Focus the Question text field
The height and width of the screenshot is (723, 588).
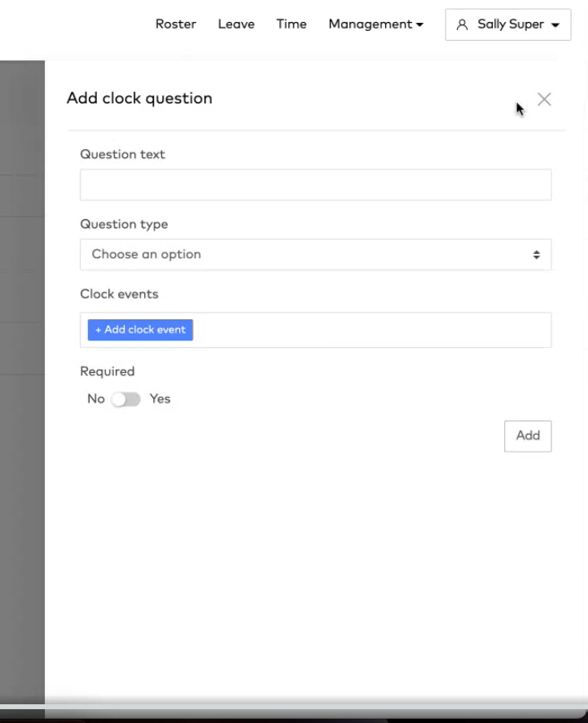point(316,185)
